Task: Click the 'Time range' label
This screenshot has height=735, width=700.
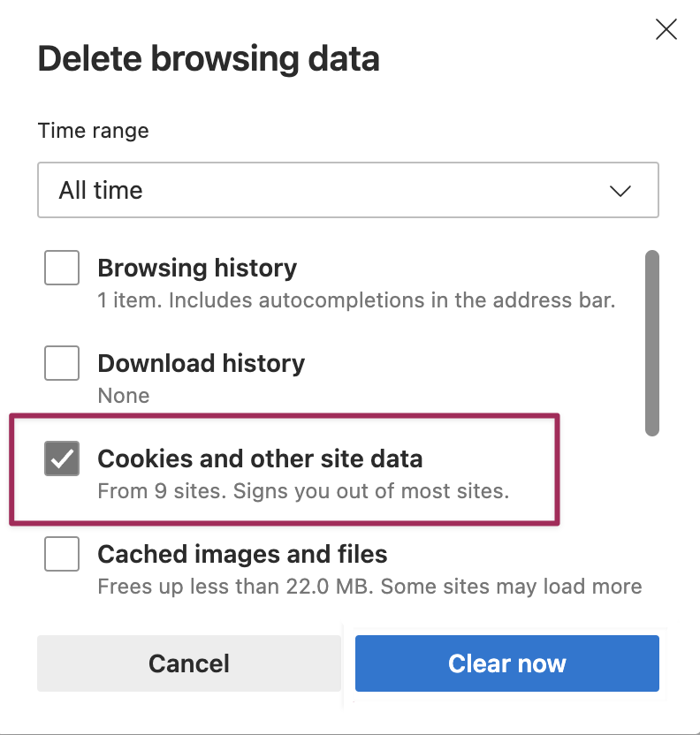Action: pyautogui.click(x=93, y=131)
